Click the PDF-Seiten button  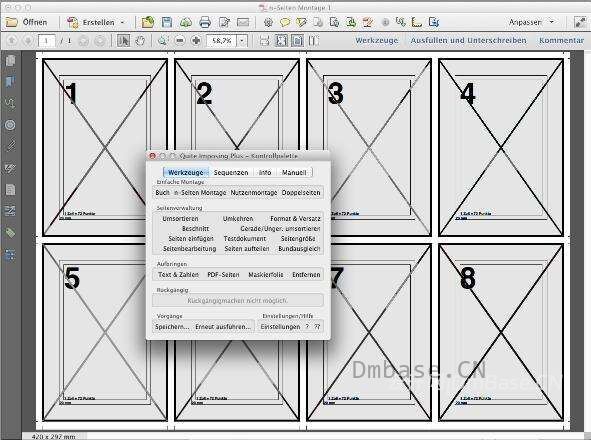pyautogui.click(x=223, y=275)
